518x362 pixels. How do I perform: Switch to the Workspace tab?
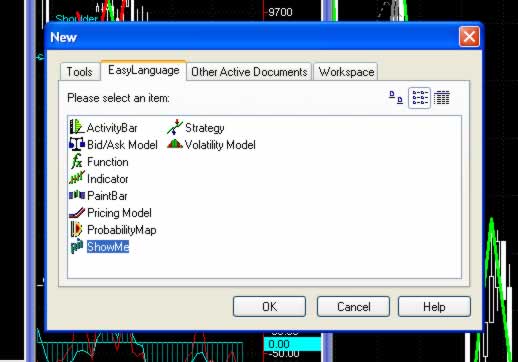coord(346,72)
